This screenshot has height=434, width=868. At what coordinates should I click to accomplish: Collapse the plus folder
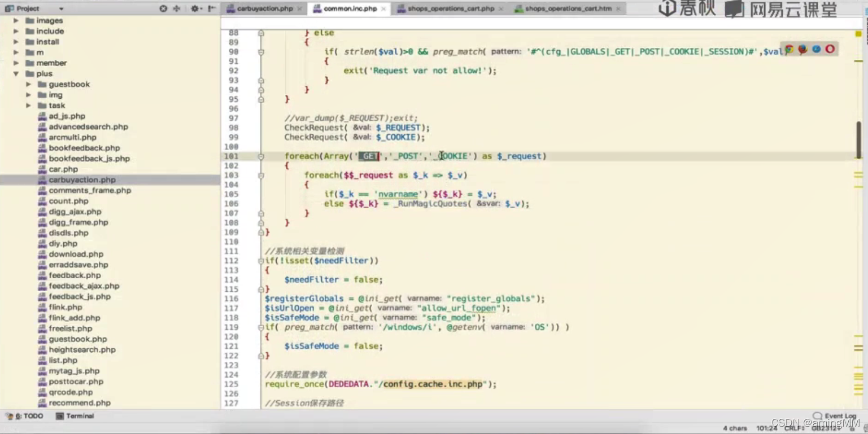[x=16, y=74]
